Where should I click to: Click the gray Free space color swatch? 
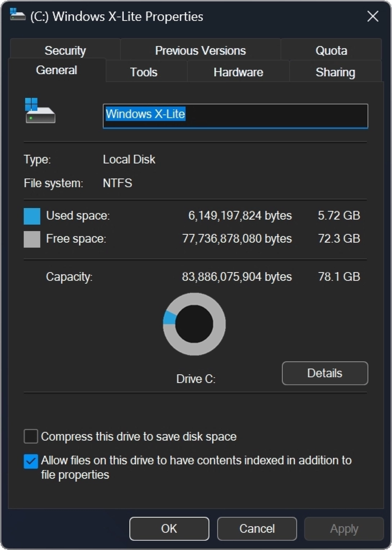click(x=32, y=239)
